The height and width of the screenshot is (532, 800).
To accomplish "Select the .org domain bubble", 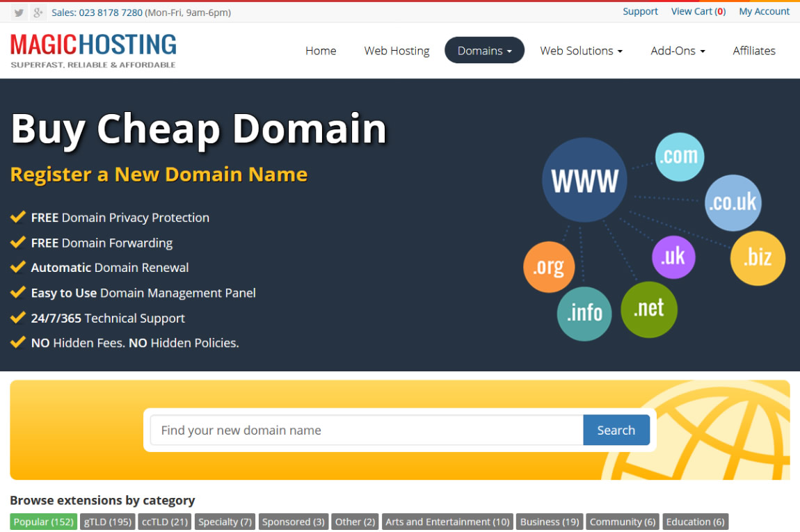I will tap(549, 266).
